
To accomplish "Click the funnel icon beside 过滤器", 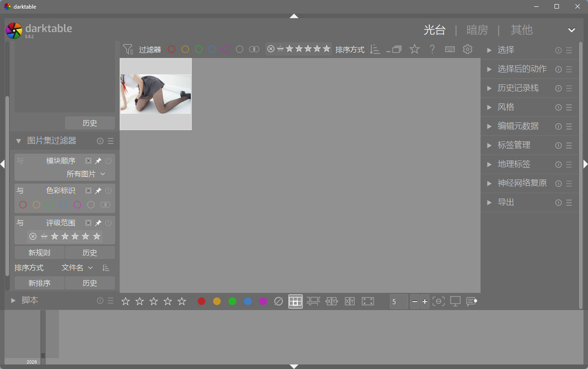I will (128, 49).
